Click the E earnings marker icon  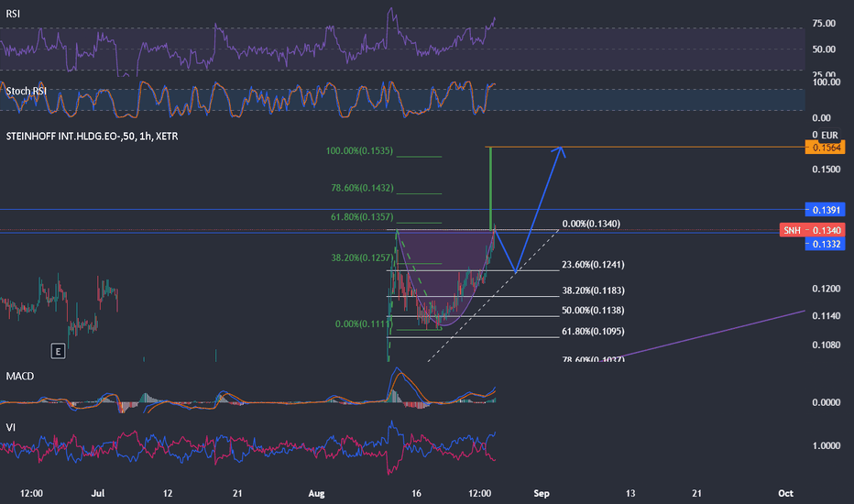tap(58, 352)
